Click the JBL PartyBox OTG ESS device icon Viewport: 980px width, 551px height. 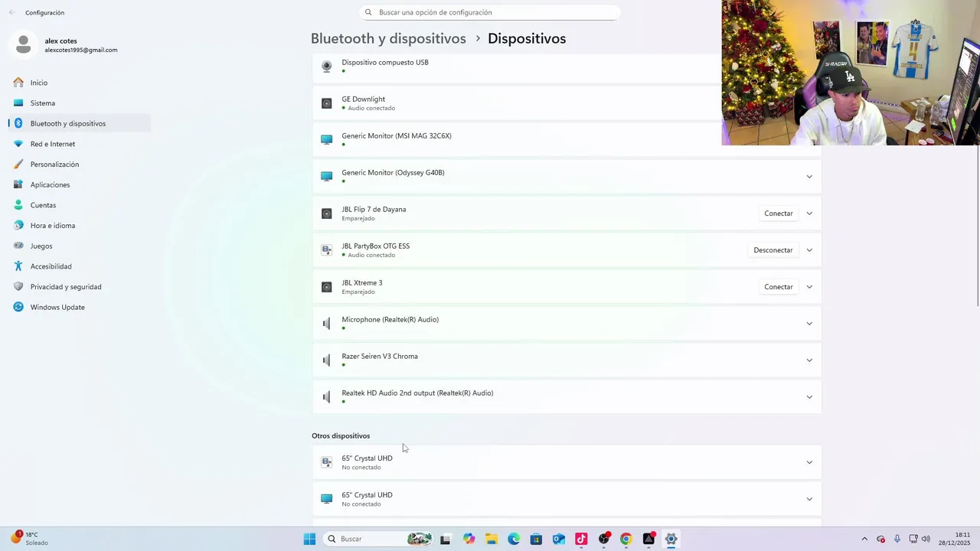[x=327, y=250]
